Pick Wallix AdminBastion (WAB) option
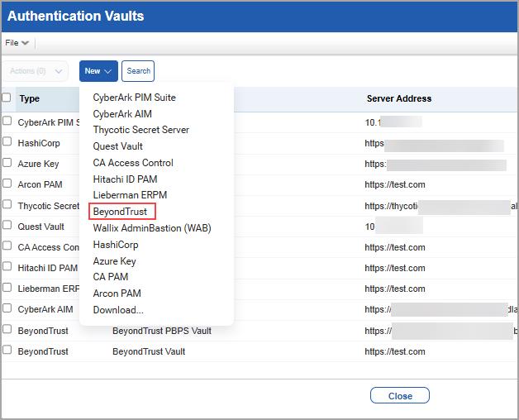 (152, 228)
